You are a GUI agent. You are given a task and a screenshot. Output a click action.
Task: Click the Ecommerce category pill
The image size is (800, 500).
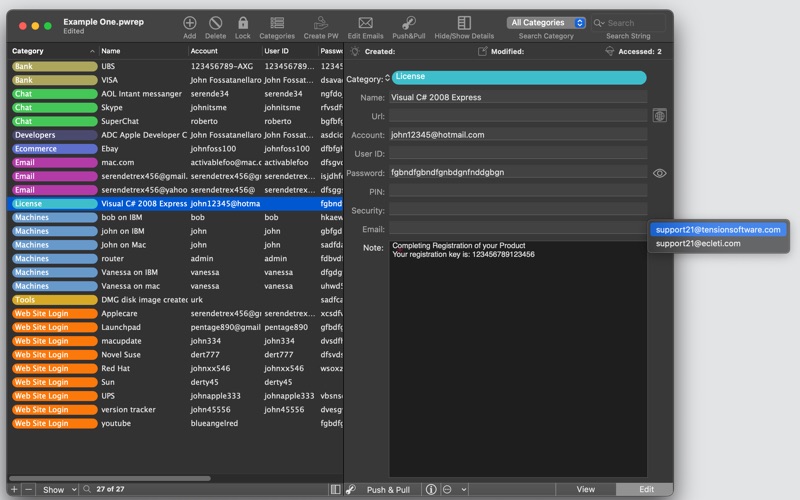pyautogui.click(x=54, y=149)
